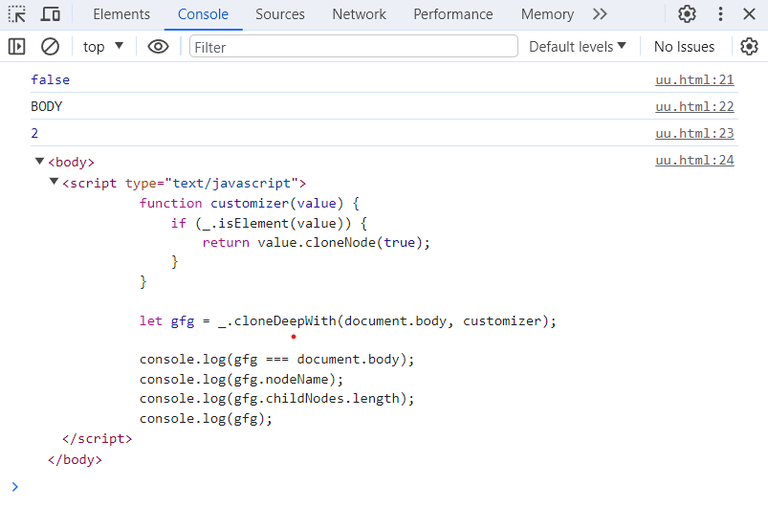Click 'console.log(gfg === document.body);' line
Screen dimensions: 768x529
(x=277, y=360)
